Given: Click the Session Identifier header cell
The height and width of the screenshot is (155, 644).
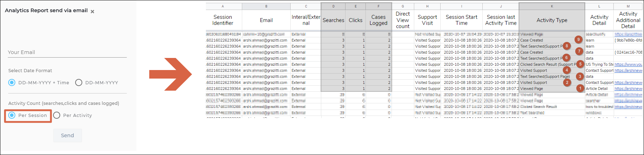Looking at the screenshot, I should coord(223,20).
